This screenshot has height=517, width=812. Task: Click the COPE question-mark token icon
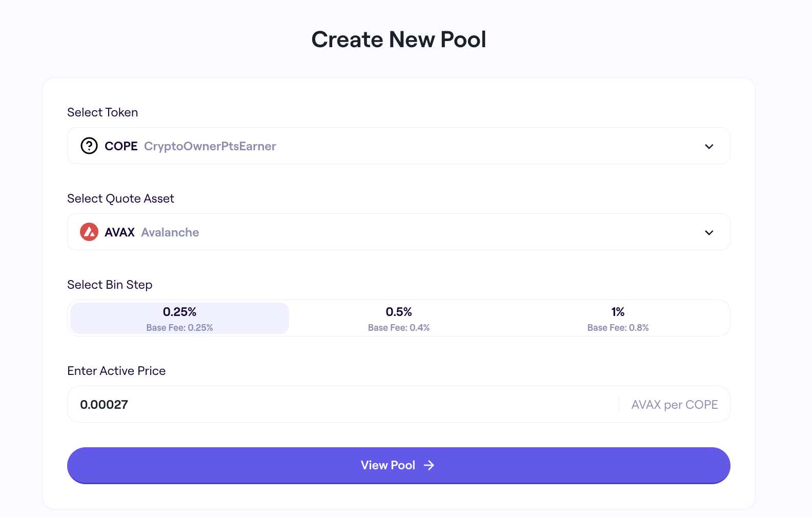89,146
